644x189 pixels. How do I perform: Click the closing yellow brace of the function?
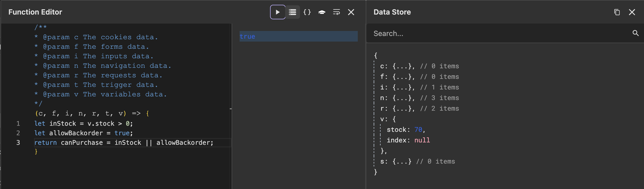pos(36,152)
